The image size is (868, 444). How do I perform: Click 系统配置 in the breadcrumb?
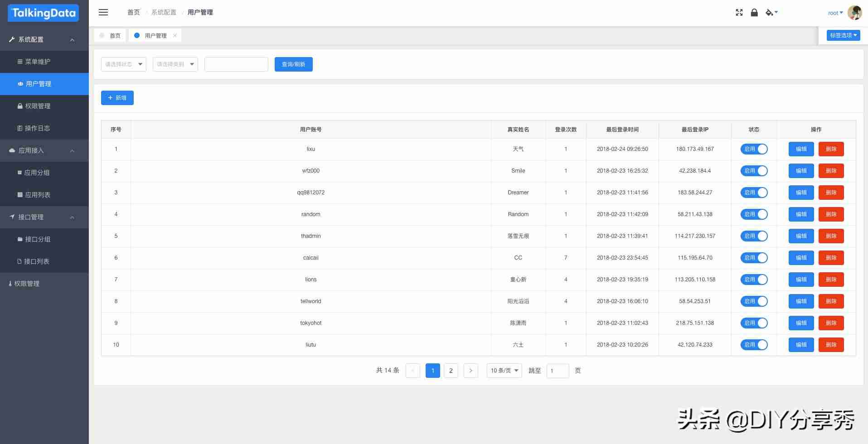[x=164, y=12]
